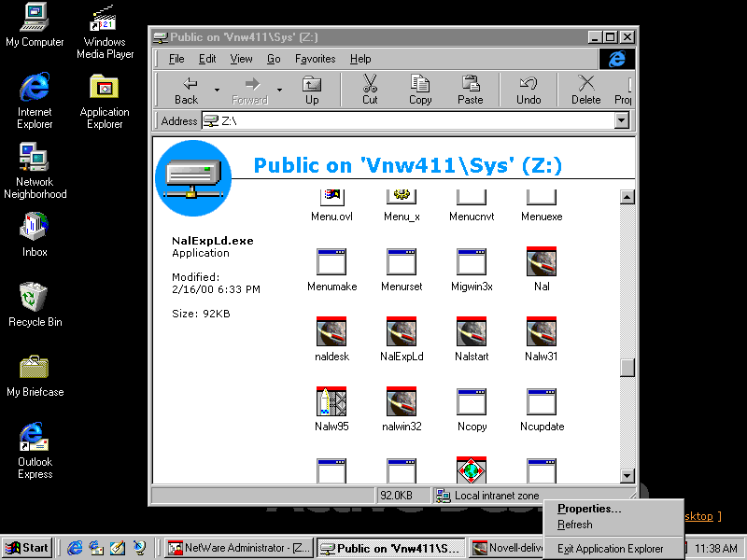This screenshot has width=747, height=560.
Task: Open the View menu
Action: [241, 59]
